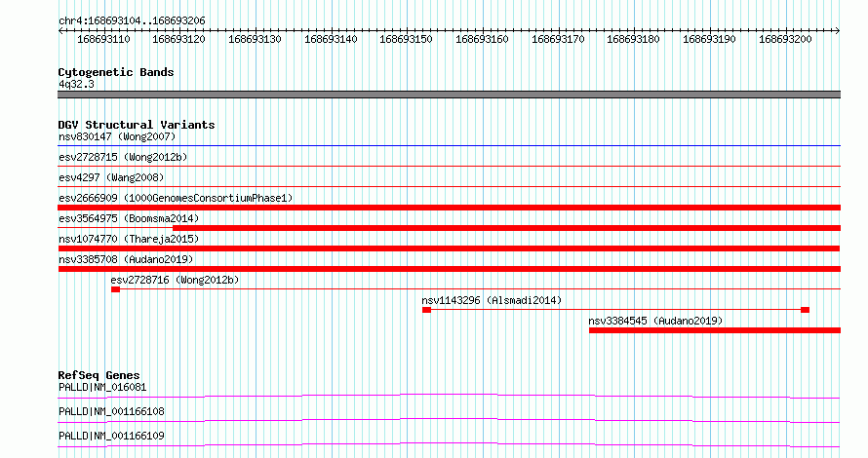The height and width of the screenshot is (458, 868).
Task: Click the 168693160 ruler position
Action: [482, 39]
